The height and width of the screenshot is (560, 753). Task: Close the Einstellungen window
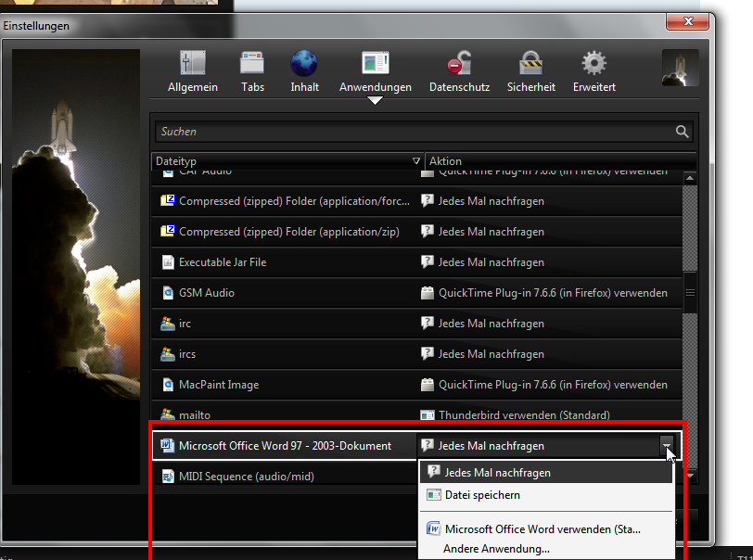688,20
